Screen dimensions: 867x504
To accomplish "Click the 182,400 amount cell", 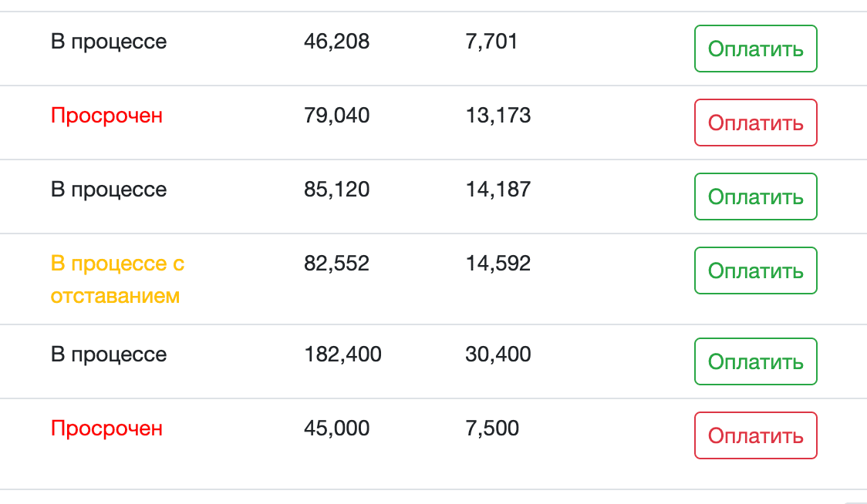I will point(342,354).
